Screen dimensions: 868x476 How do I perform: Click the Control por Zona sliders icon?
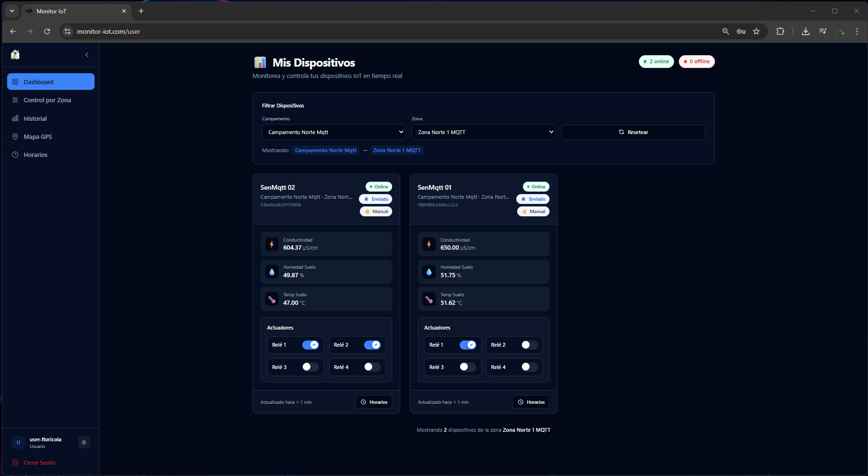(16, 100)
